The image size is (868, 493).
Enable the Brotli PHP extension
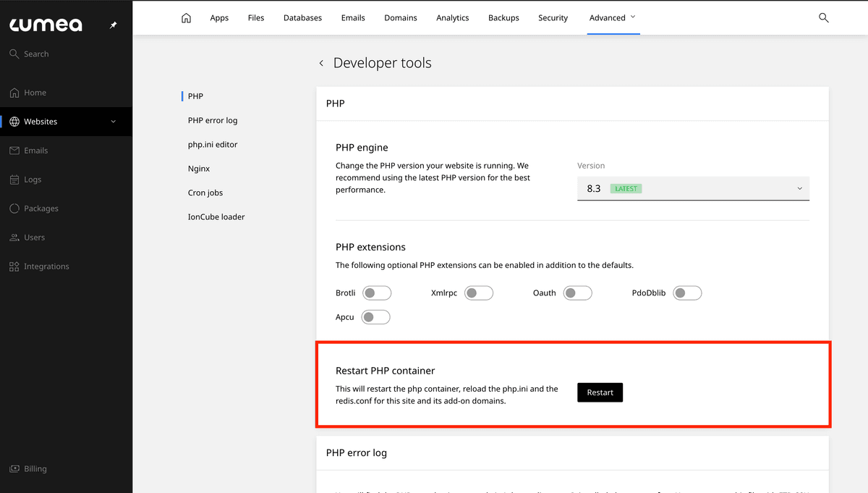point(376,293)
